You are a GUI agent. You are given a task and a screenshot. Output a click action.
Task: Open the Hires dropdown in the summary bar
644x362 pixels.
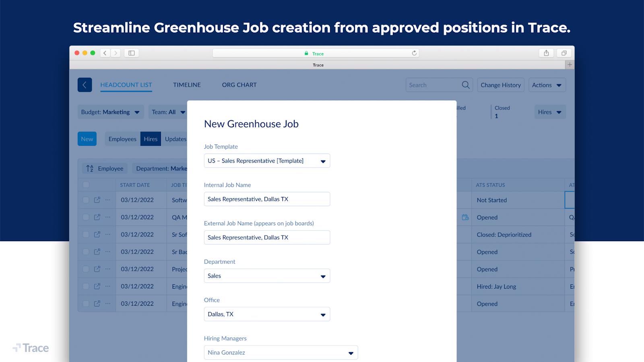[550, 112]
